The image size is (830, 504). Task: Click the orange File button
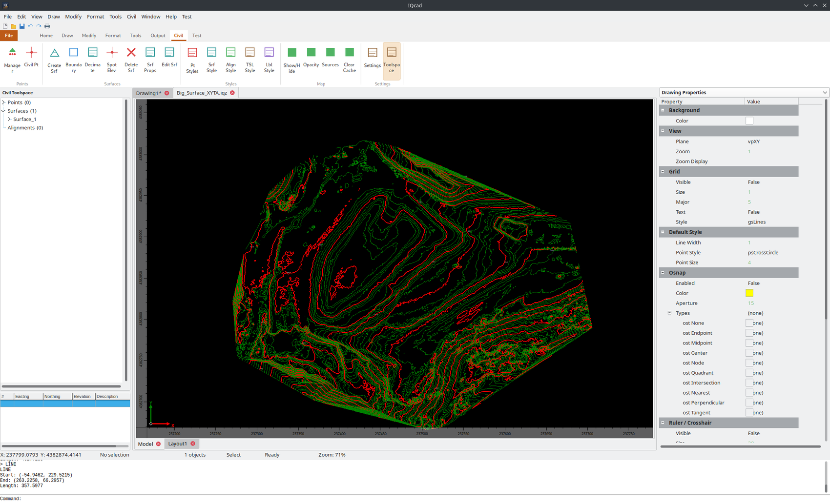coord(9,36)
